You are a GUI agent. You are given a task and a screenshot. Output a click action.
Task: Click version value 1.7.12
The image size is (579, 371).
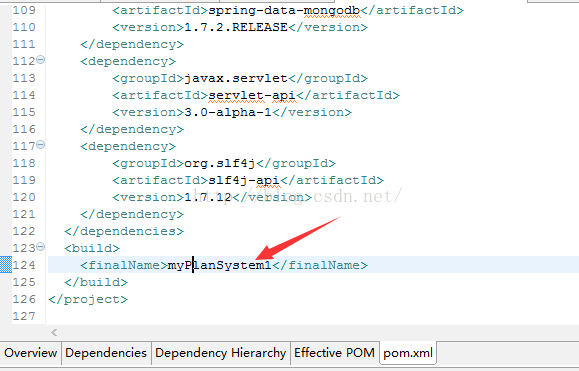click(208, 197)
